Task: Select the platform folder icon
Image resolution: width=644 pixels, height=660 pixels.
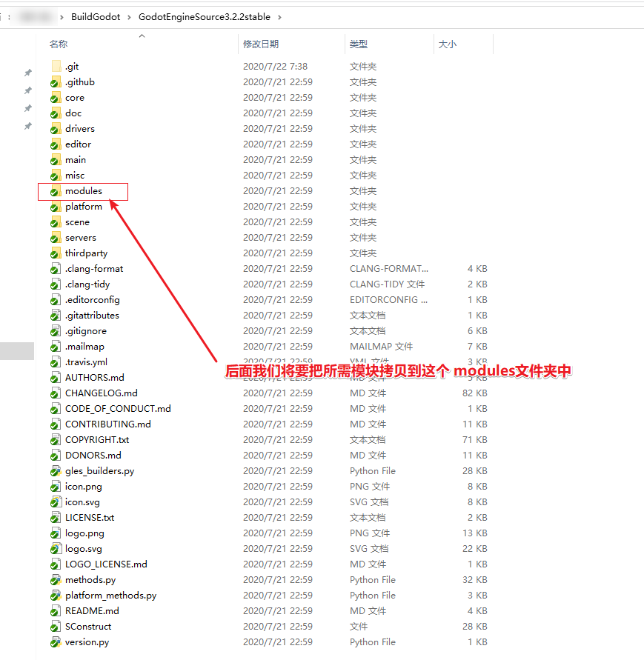Action: (56, 206)
